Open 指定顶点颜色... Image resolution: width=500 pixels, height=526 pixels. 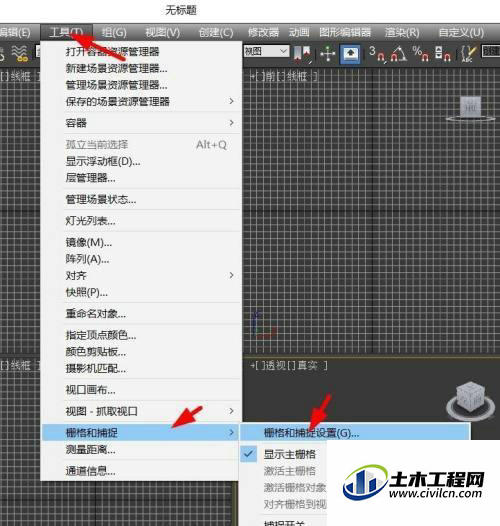(141, 335)
